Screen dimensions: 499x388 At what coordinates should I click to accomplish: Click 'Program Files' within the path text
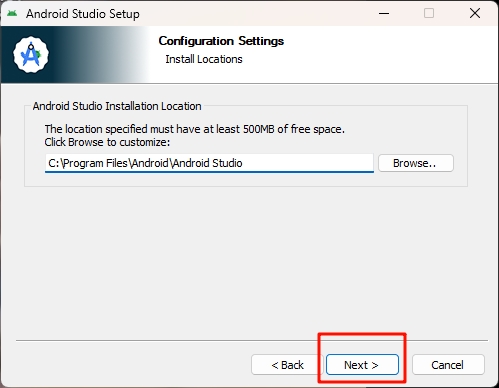95,163
